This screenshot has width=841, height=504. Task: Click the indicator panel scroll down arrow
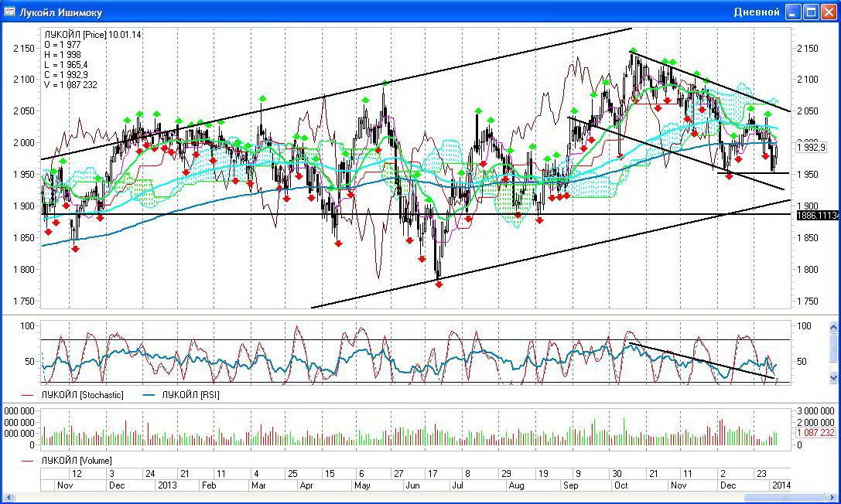point(833,376)
